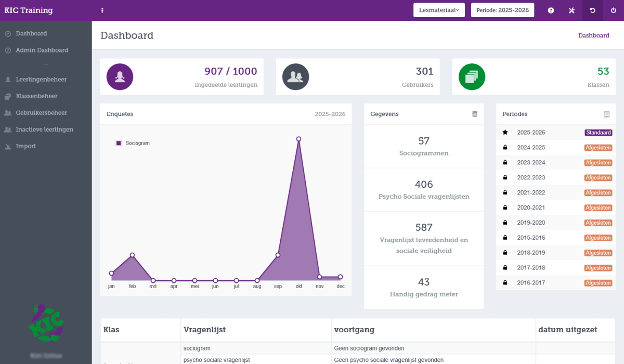Viewport: 624px width, 364px height.
Task: Expand the sidebar ellipsis separator
Action: pos(46,64)
